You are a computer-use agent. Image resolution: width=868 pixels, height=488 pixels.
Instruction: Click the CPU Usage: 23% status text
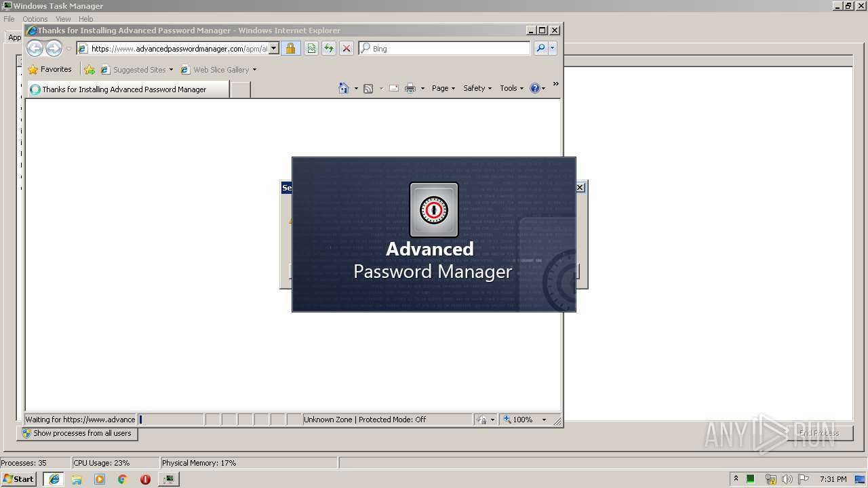pyautogui.click(x=101, y=463)
